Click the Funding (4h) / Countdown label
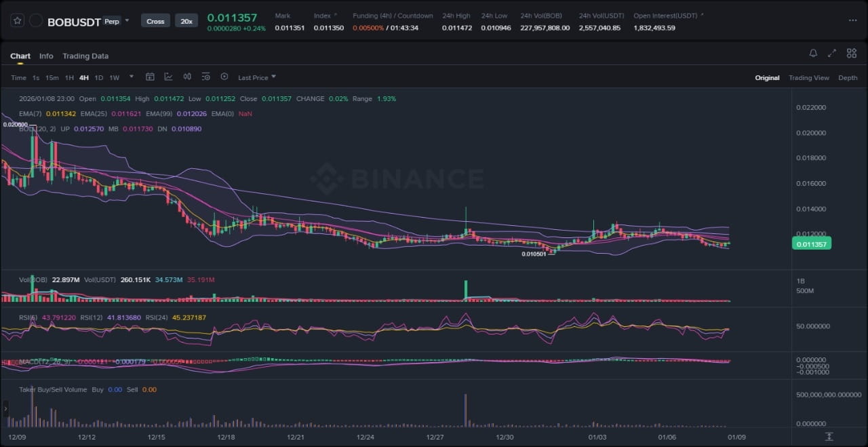This screenshot has height=447, width=868. point(393,16)
